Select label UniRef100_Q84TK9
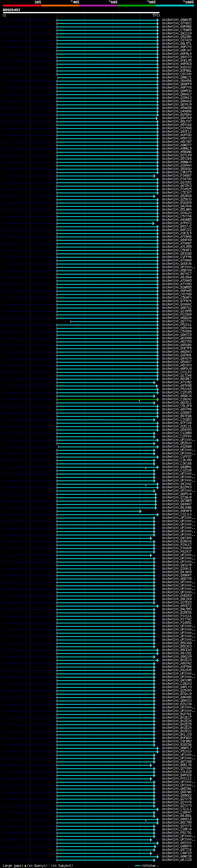This screenshot has height=868, width=197. pyautogui.click(x=177, y=118)
